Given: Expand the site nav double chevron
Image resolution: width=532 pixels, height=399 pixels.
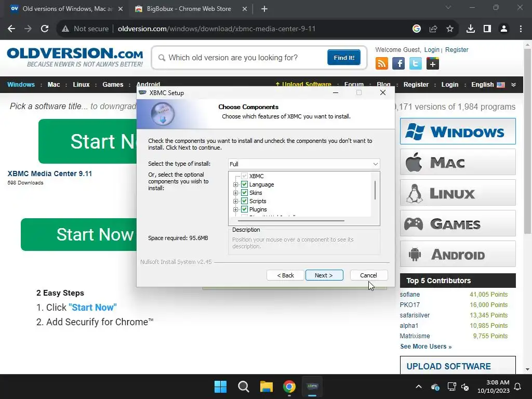Looking at the screenshot, I should (x=513, y=85).
